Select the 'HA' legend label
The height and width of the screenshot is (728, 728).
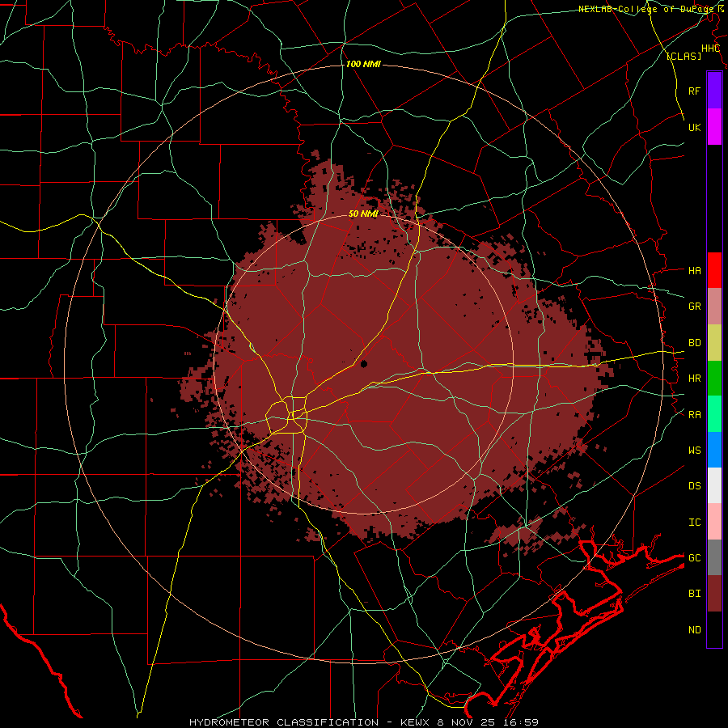[694, 271]
